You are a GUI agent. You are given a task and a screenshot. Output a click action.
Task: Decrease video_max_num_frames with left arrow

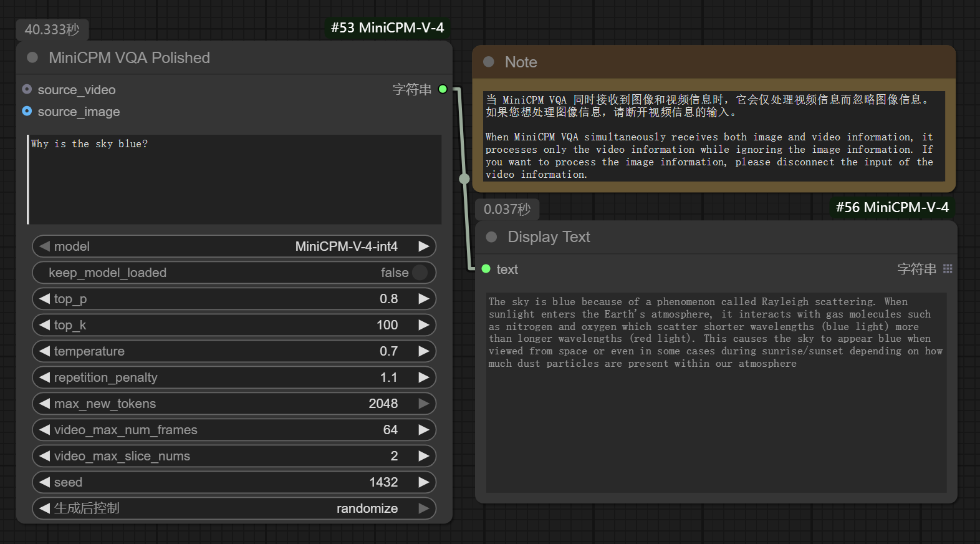pyautogui.click(x=44, y=430)
